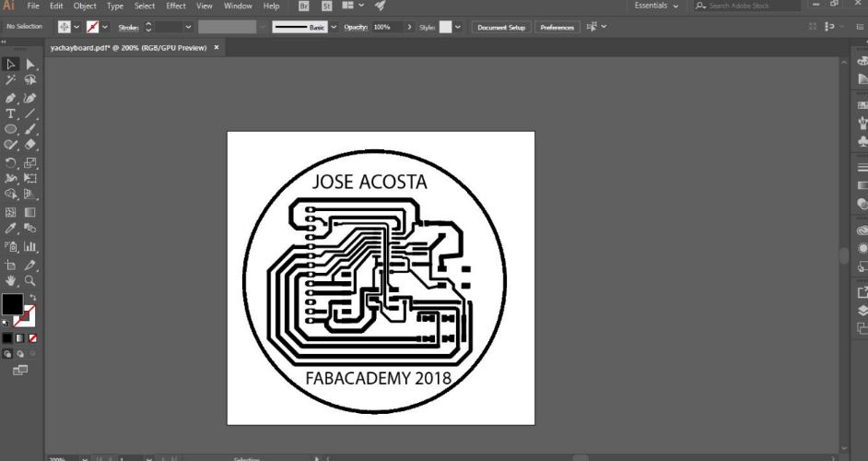The height and width of the screenshot is (461, 868).
Task: Select the Slice tool
Action: tap(30, 265)
